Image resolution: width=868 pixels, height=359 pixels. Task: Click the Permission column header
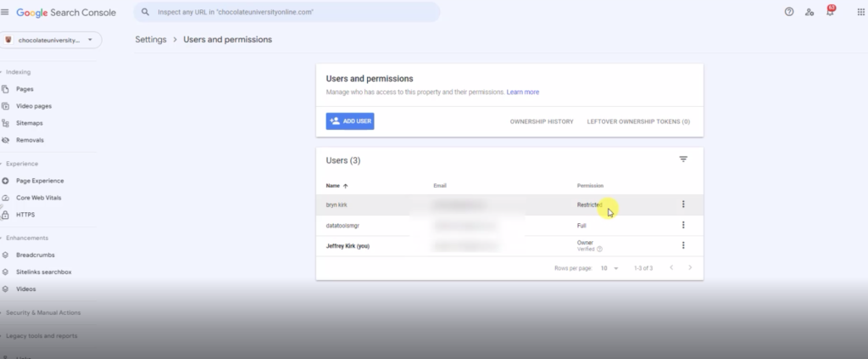click(x=590, y=186)
